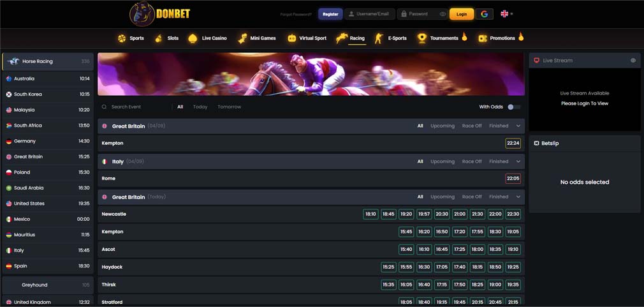Viewport: 644px width, 307px height.
Task: Click the Poland flag icon
Action: (x=9, y=172)
